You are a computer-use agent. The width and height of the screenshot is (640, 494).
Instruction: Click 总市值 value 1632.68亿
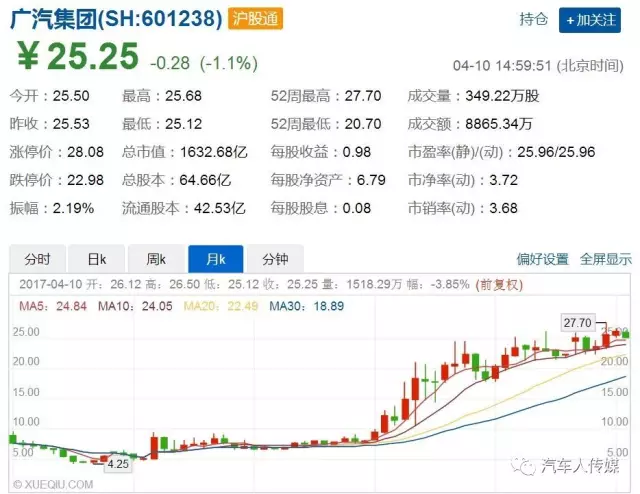(214, 152)
